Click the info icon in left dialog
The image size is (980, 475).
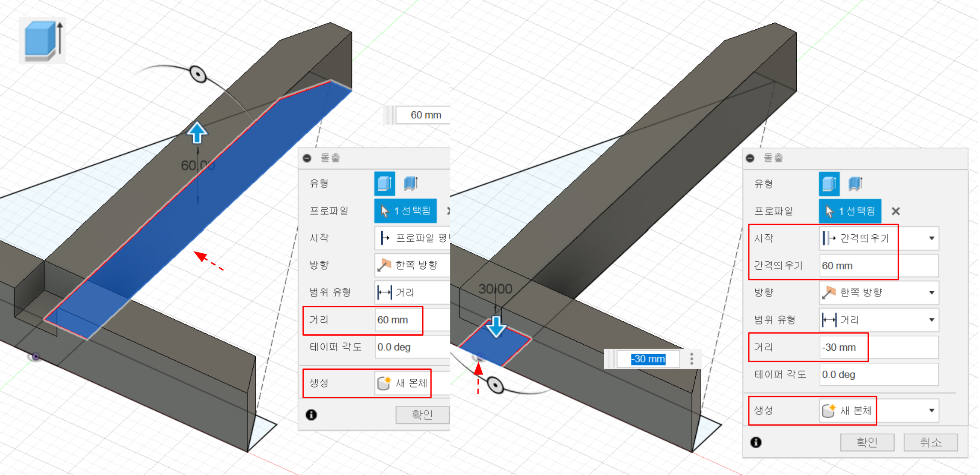click(311, 415)
